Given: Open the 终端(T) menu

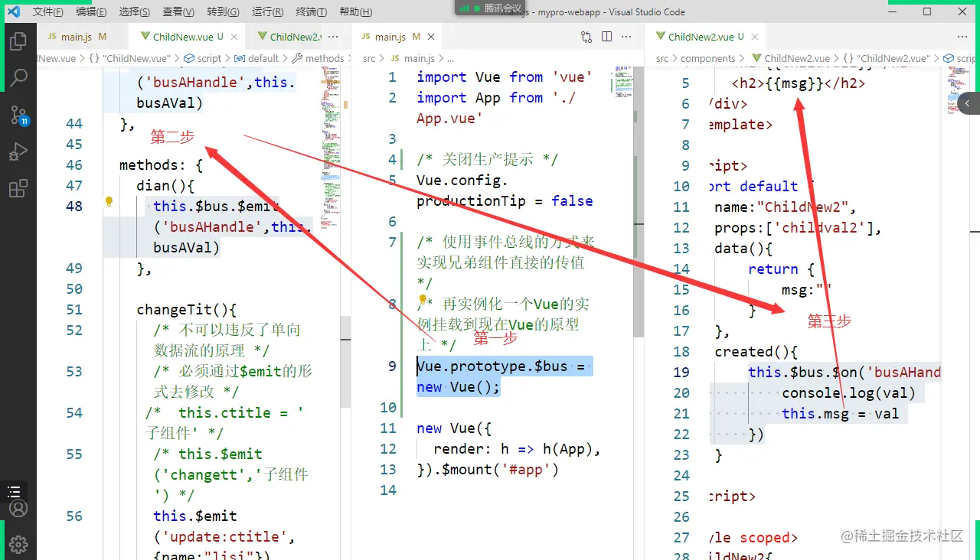Looking at the screenshot, I should [x=311, y=11].
